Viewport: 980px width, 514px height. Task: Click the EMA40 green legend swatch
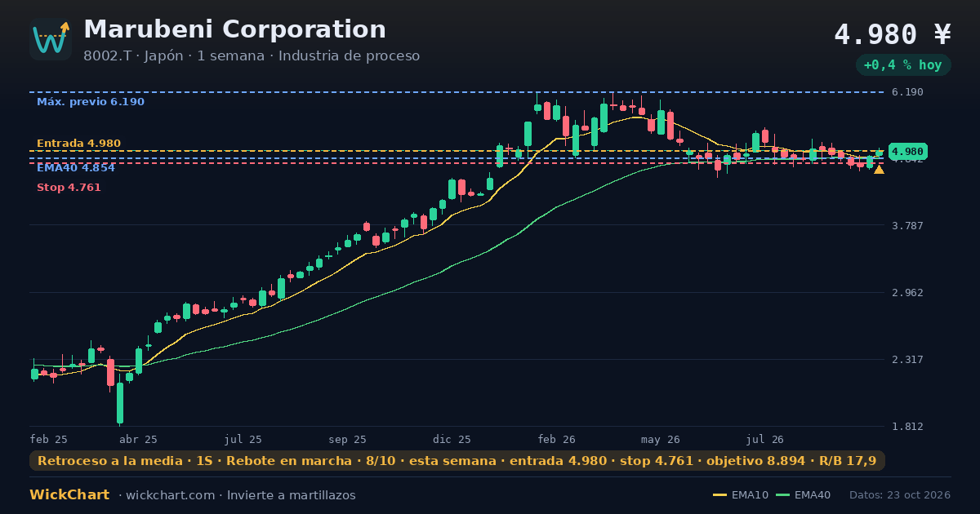point(782,495)
